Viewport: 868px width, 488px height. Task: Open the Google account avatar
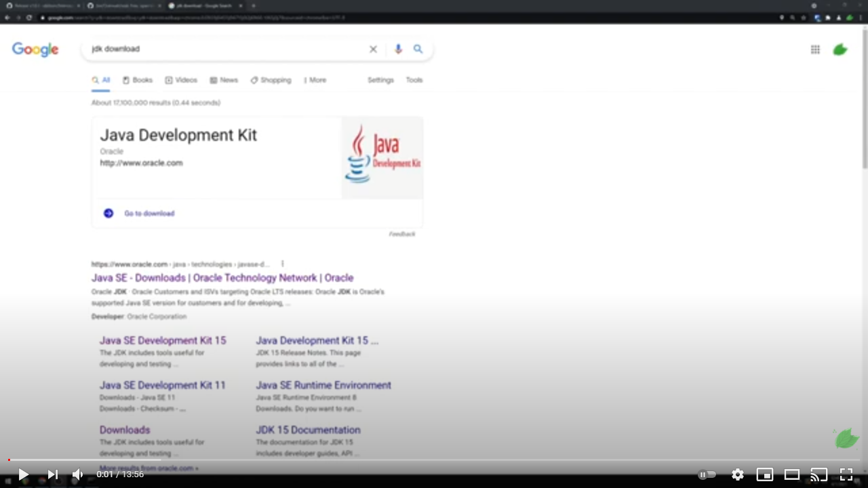click(x=840, y=49)
